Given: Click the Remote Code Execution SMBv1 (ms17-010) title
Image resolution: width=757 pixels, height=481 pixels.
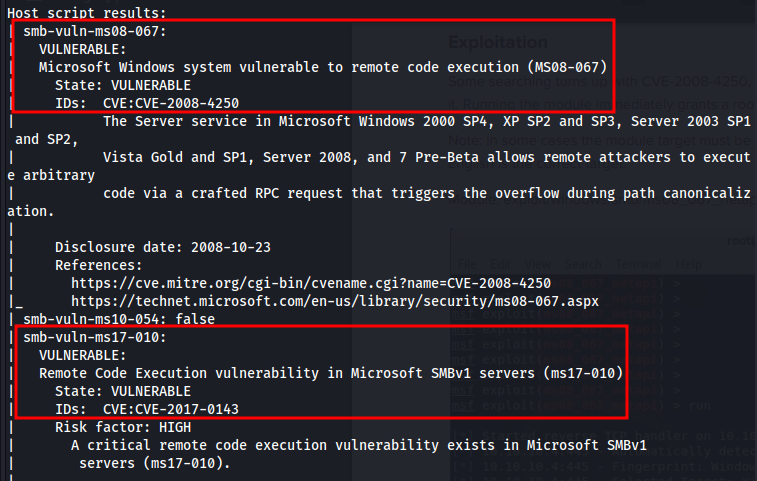Looking at the screenshot, I should [x=330, y=373].
